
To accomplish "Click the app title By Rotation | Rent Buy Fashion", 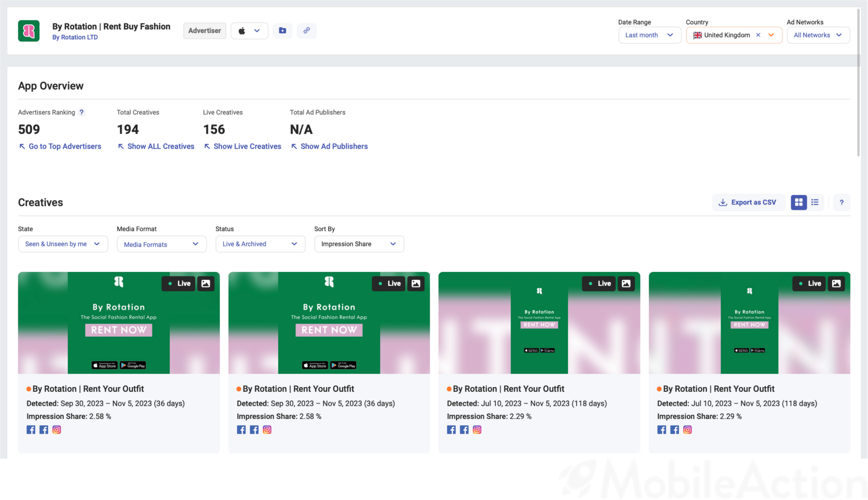I will [111, 26].
